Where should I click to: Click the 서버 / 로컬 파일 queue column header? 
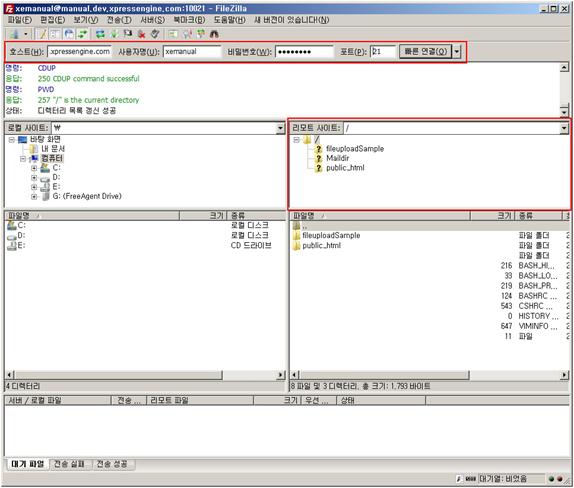pos(58,401)
